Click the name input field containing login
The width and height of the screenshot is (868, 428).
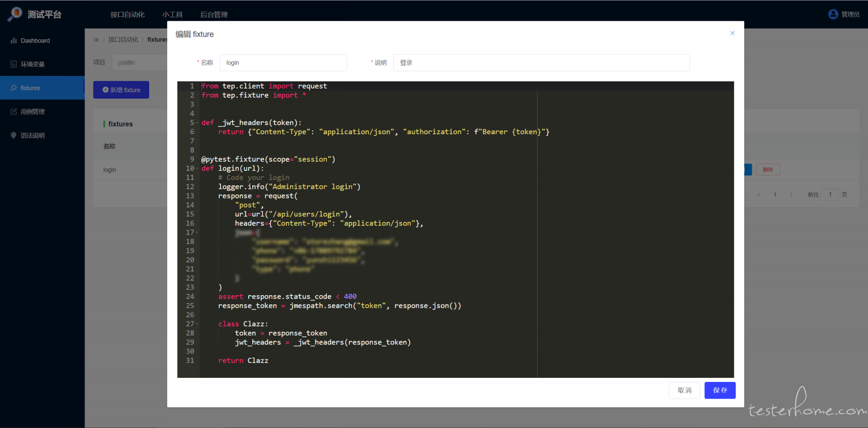click(283, 63)
